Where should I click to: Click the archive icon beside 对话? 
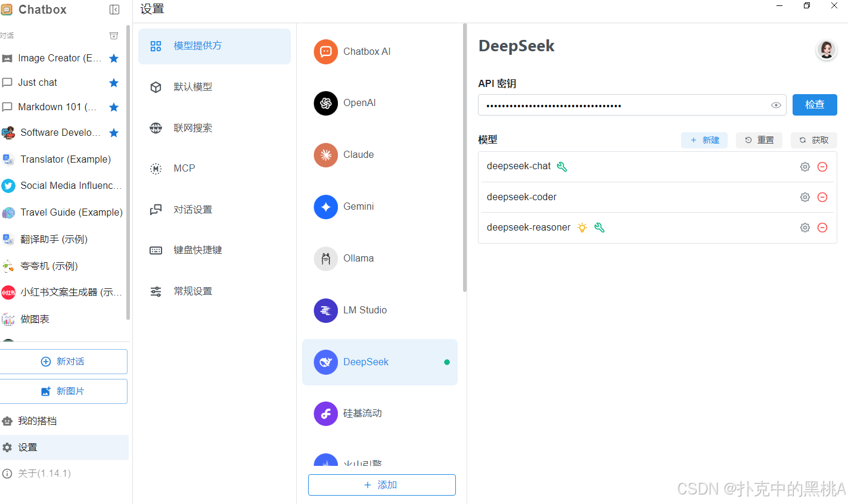click(114, 36)
